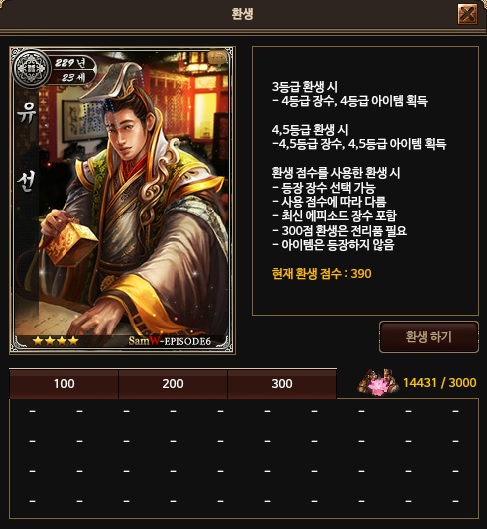
Task: Click the 환생 title at the top
Action: 242,14
